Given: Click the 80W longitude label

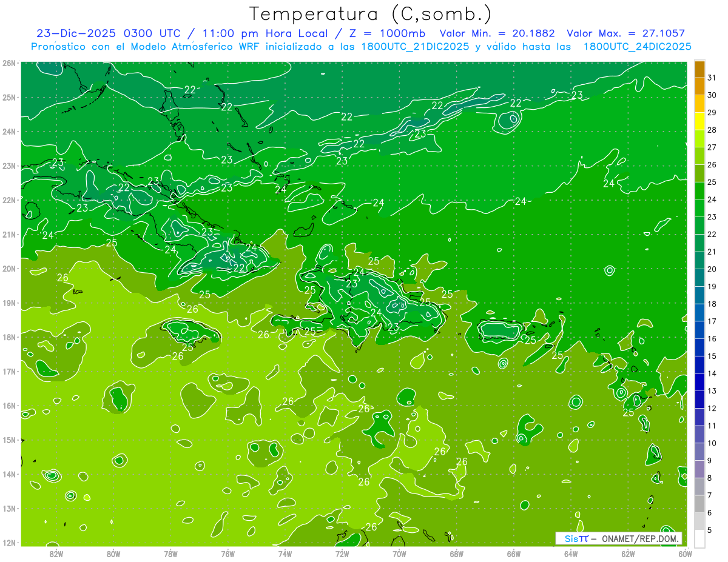Looking at the screenshot, I should (113, 553).
